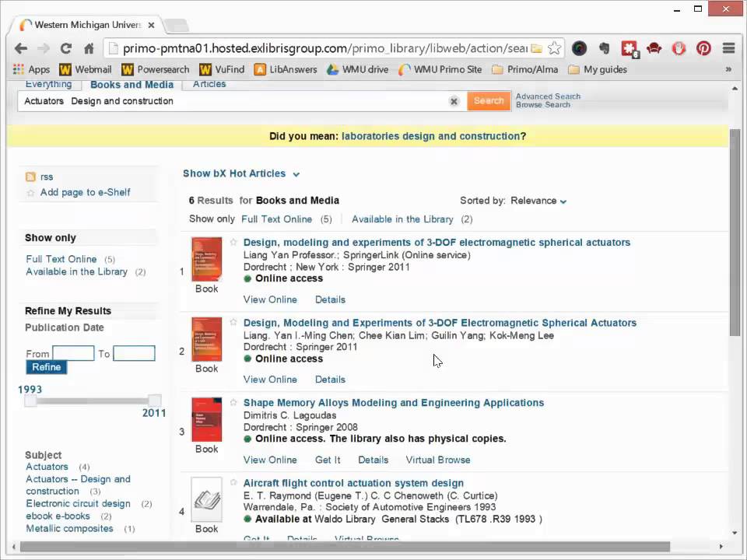This screenshot has width=747, height=560.
Task: Open the Aircraft flight control book thumbnail
Action: [x=206, y=499]
